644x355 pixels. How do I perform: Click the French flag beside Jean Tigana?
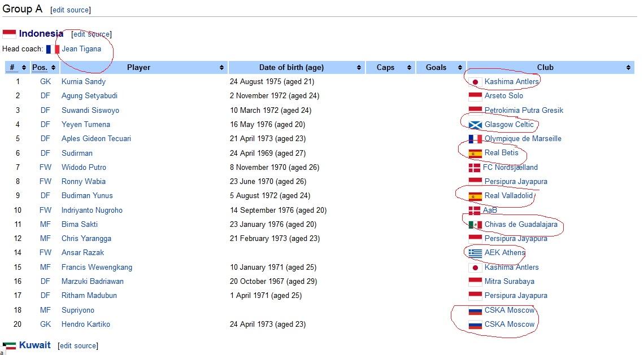click(x=53, y=49)
